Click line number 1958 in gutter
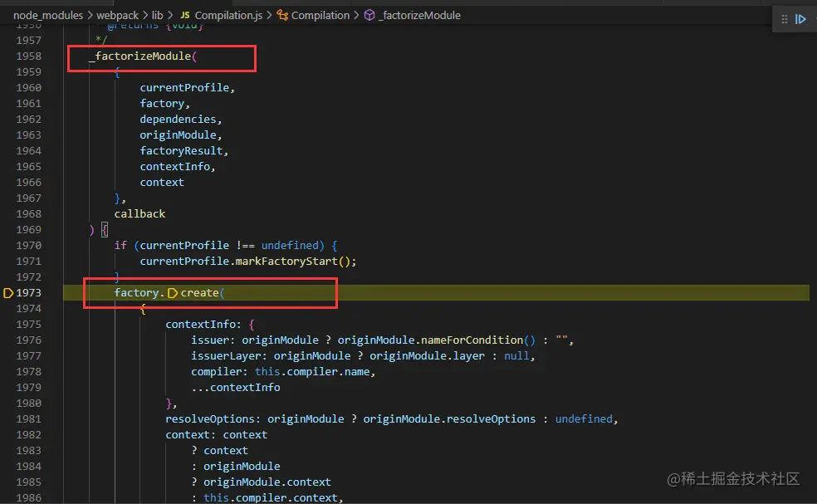The height and width of the screenshot is (504, 817). tap(29, 56)
